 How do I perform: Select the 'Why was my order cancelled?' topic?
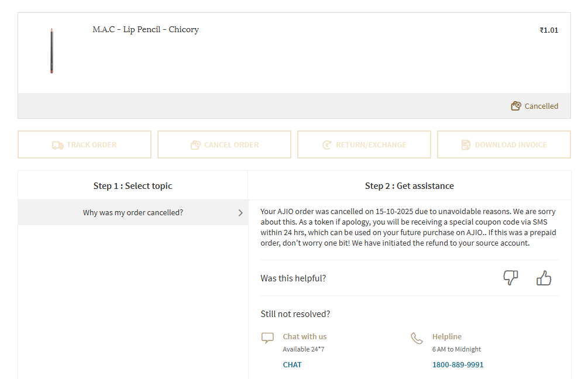133,212
